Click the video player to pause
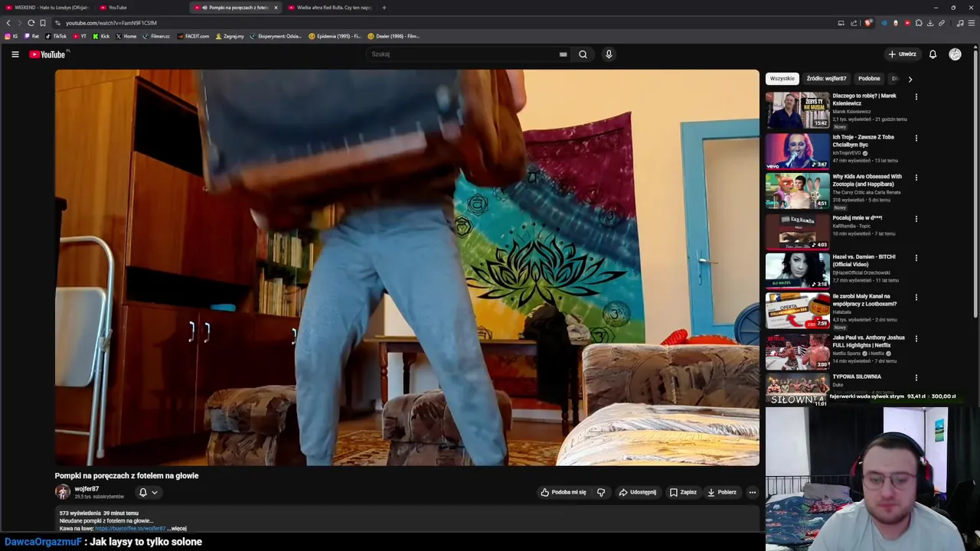Screen dimensions: 980x551 (x=407, y=268)
